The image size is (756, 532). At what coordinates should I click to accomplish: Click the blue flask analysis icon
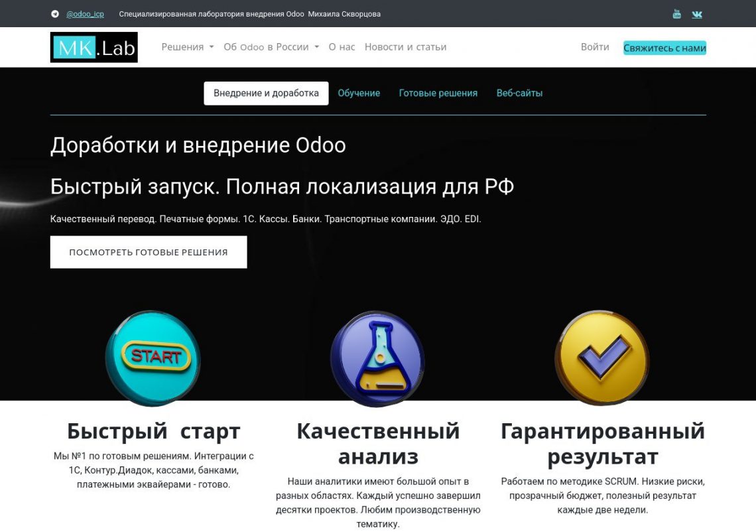click(377, 358)
